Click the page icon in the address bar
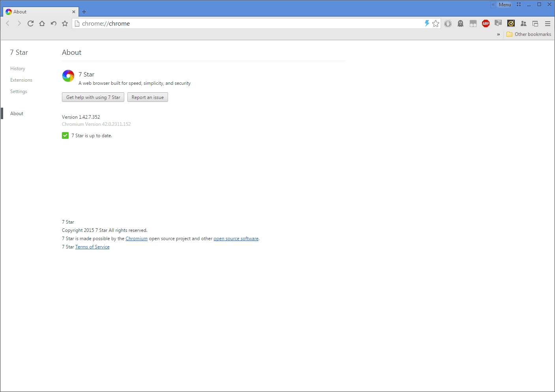 77,24
